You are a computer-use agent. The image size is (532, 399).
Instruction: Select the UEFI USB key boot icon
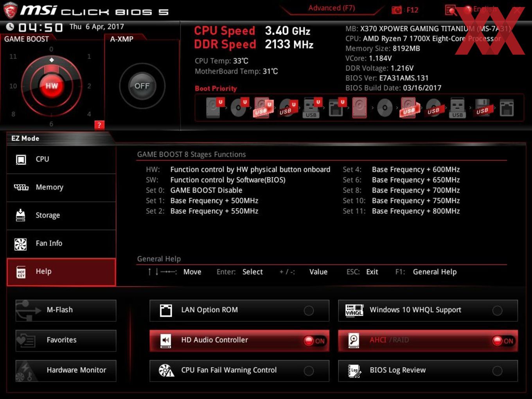click(x=312, y=108)
